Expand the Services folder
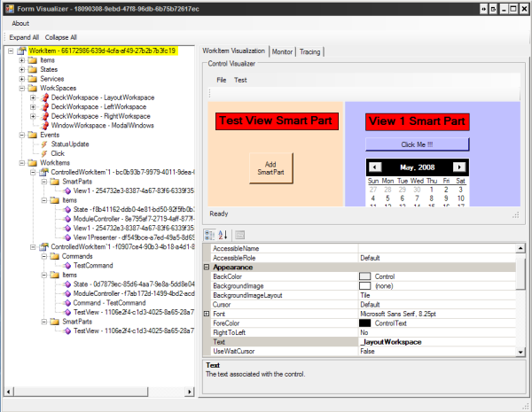The width and height of the screenshot is (532, 412). point(22,79)
